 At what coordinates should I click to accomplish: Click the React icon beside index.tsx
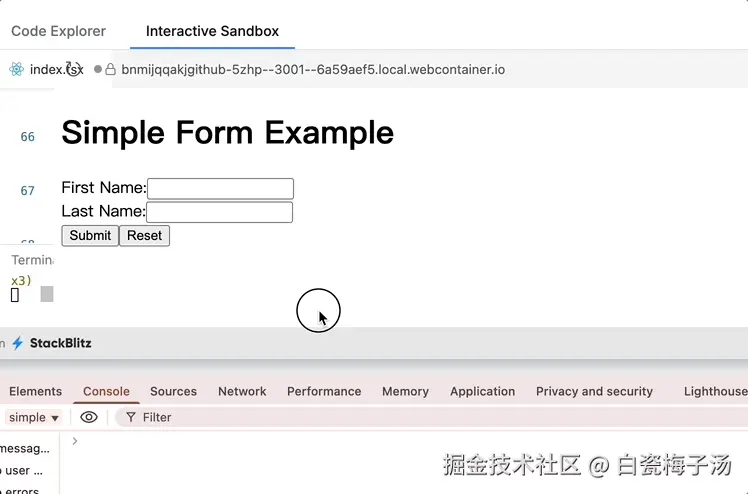click(x=17, y=70)
